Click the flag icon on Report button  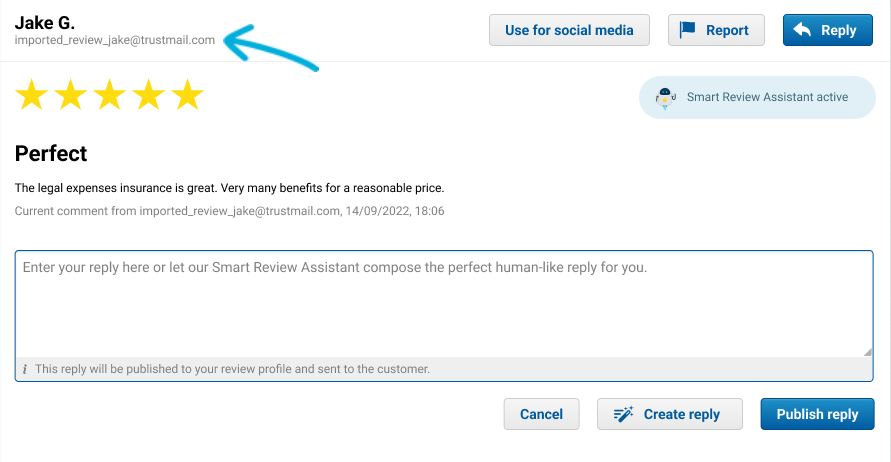coord(688,29)
